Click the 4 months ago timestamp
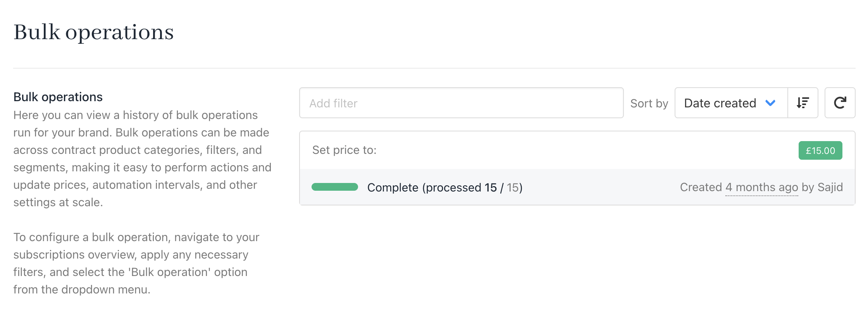Viewport: 868px width, 314px height. pyautogui.click(x=761, y=187)
